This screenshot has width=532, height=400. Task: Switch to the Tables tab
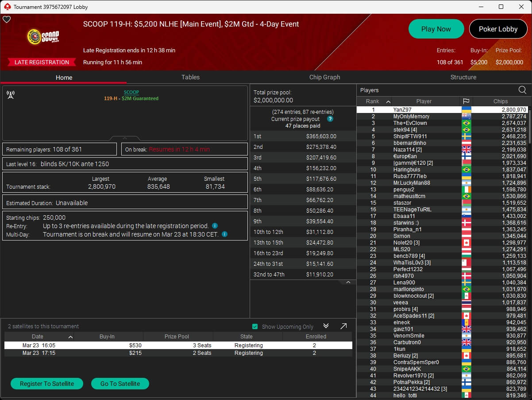pyautogui.click(x=190, y=77)
